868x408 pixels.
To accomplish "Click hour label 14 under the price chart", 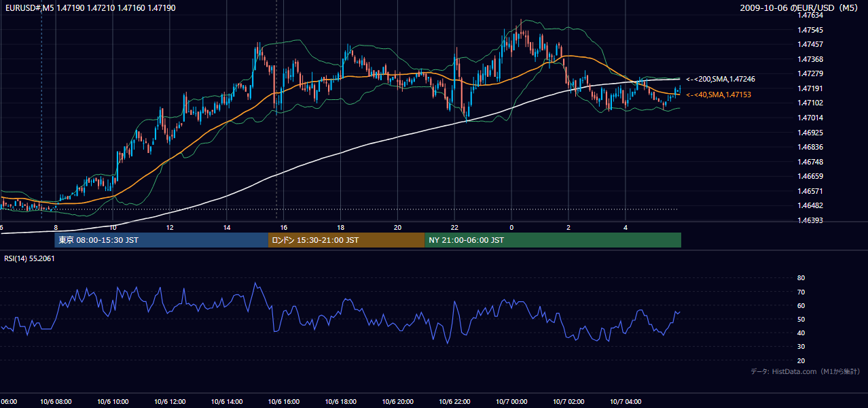I will coord(227,227).
